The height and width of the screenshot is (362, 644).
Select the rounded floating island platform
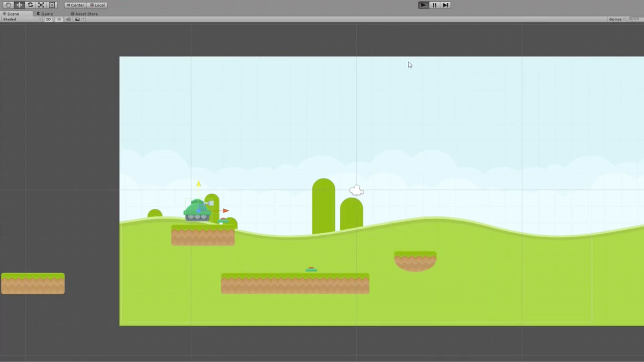[x=415, y=261]
